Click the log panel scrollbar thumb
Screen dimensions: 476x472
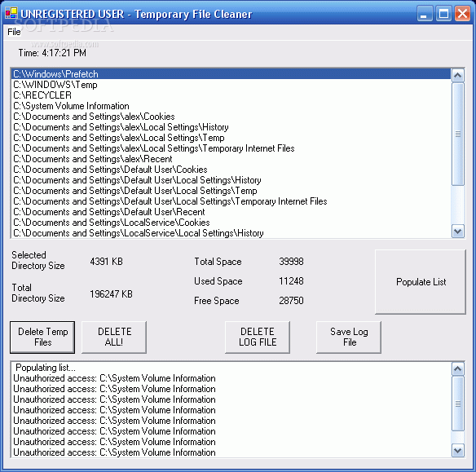[x=458, y=404]
